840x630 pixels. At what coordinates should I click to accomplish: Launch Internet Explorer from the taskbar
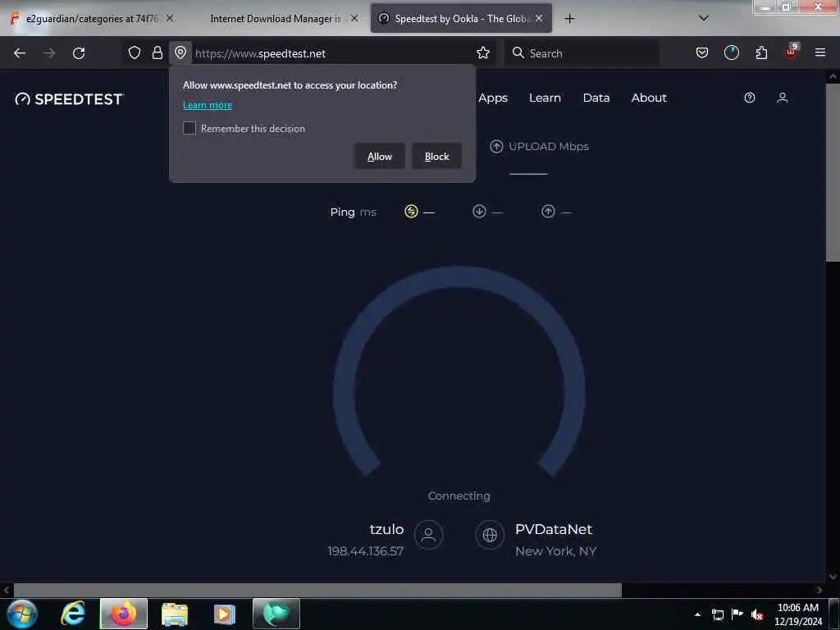(73, 614)
